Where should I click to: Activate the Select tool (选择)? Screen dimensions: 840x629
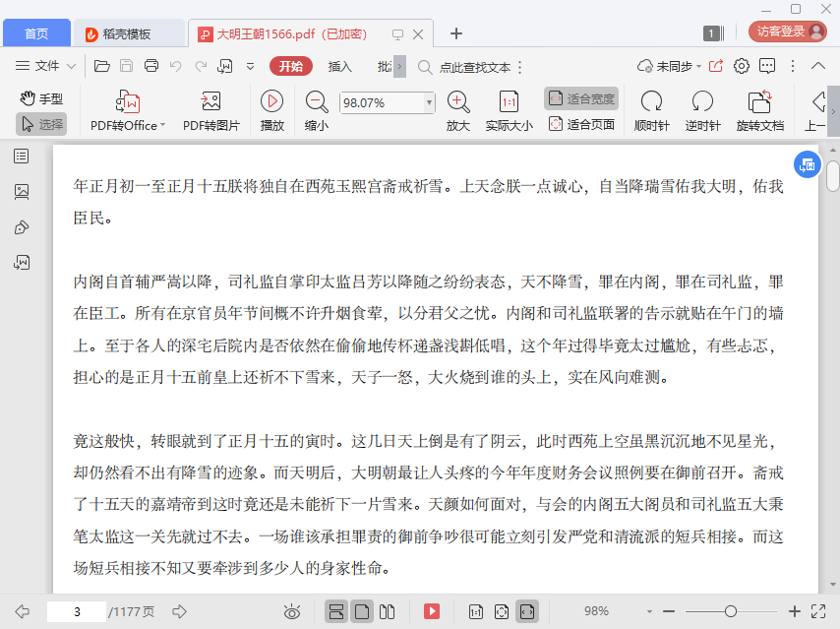(x=41, y=124)
